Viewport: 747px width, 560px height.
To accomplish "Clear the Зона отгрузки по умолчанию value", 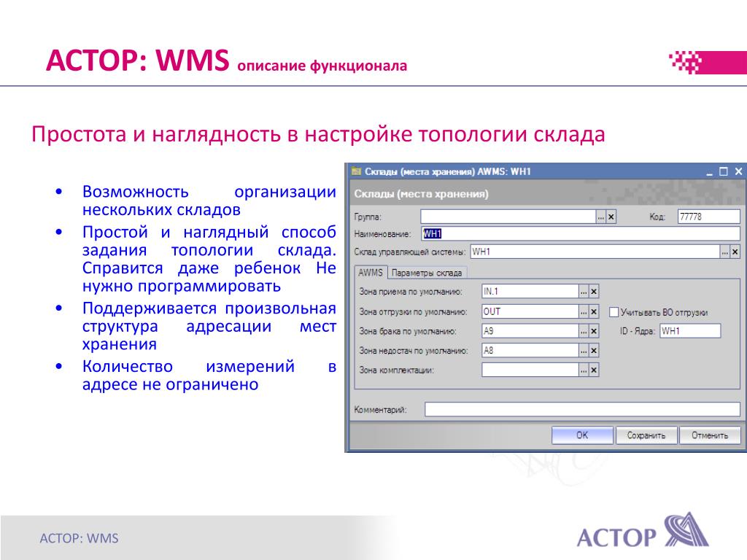I will (594, 311).
